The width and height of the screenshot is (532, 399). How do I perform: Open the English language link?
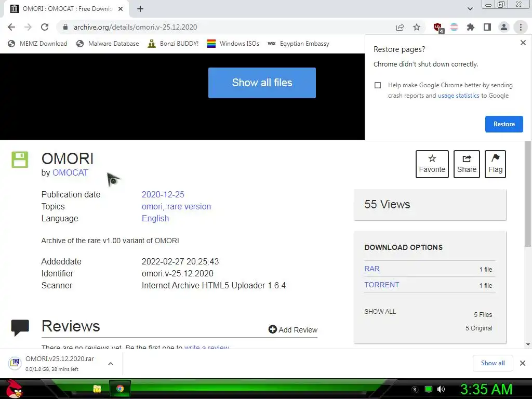point(155,219)
